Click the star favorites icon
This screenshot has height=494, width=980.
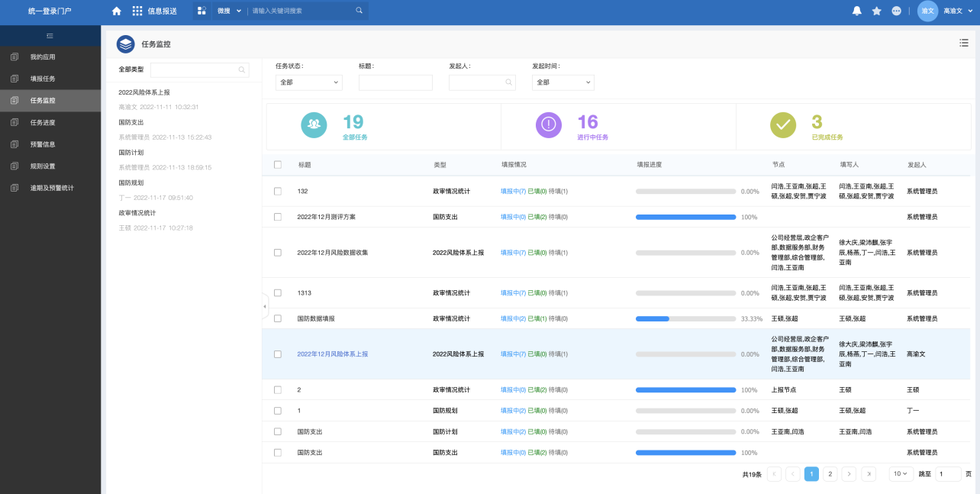(x=877, y=11)
